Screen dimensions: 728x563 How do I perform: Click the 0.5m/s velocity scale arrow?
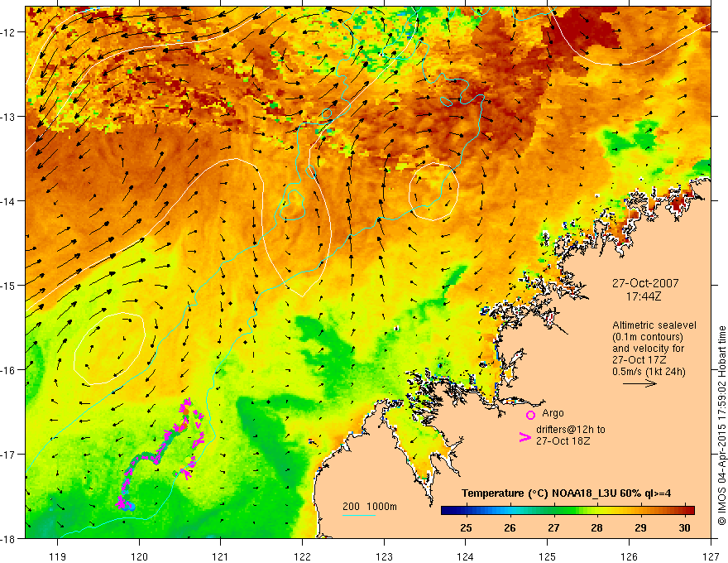tap(639, 383)
